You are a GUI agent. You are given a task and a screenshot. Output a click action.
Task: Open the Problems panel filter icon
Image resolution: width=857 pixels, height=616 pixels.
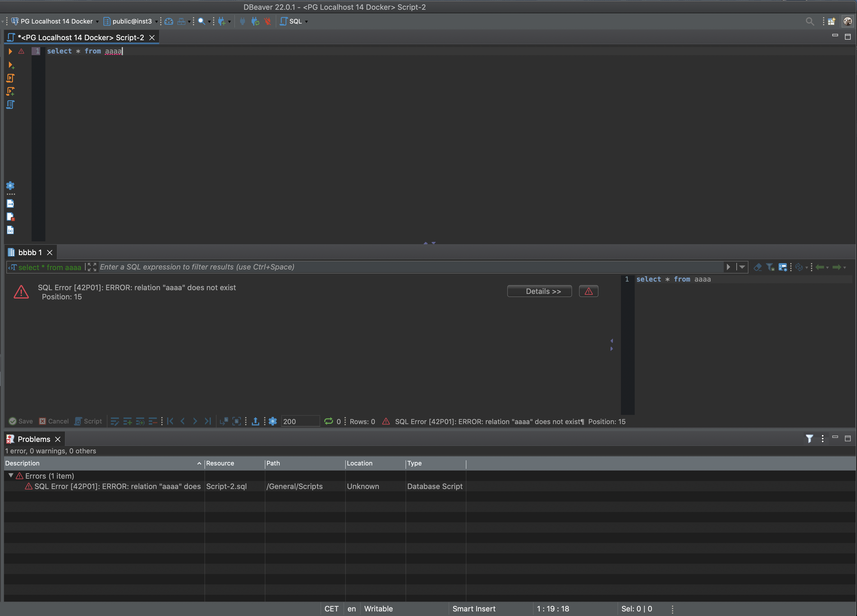(809, 439)
